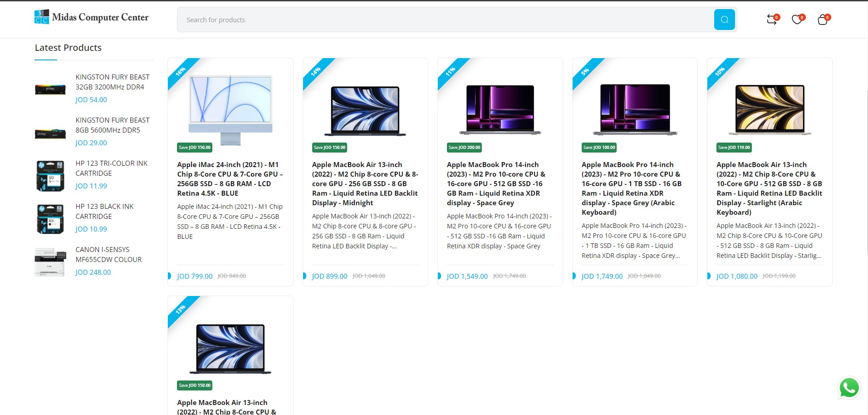Open Kingston Fury Beast 8GB DDR5 link
This screenshot has width=868, height=415.
[112, 125]
